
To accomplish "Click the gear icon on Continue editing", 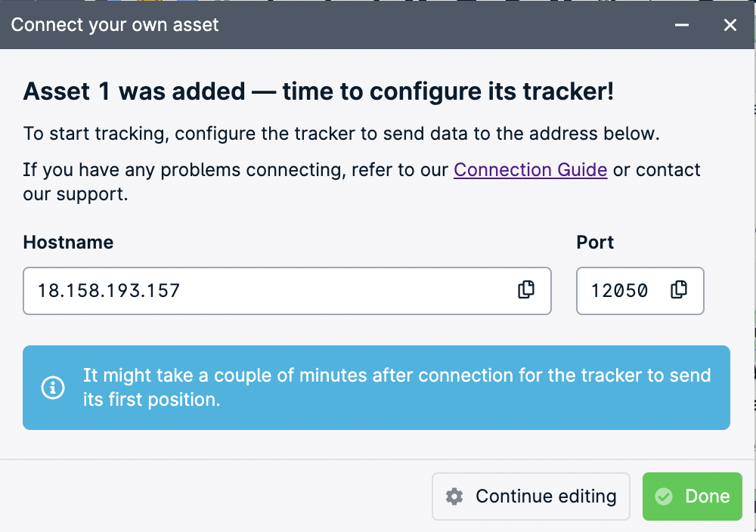I will click(x=454, y=496).
